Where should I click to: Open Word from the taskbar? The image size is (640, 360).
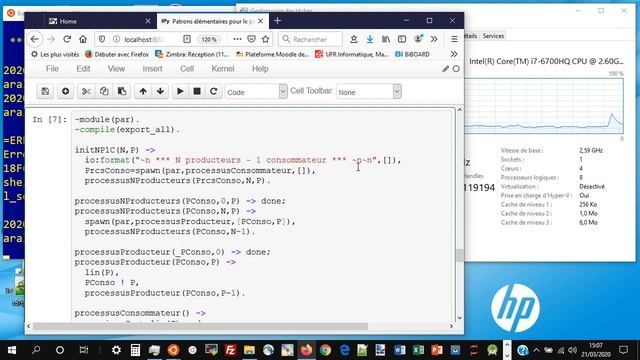pyautogui.click(x=400, y=350)
